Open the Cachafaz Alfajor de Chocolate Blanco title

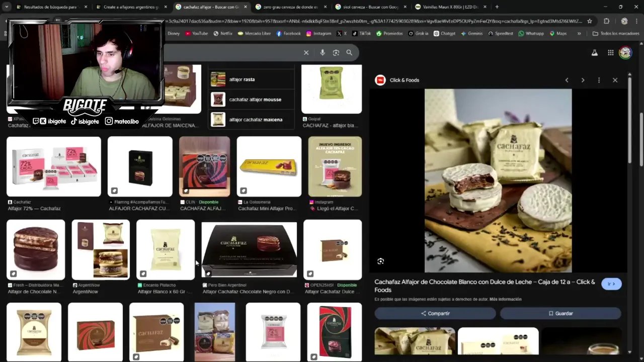click(x=485, y=286)
